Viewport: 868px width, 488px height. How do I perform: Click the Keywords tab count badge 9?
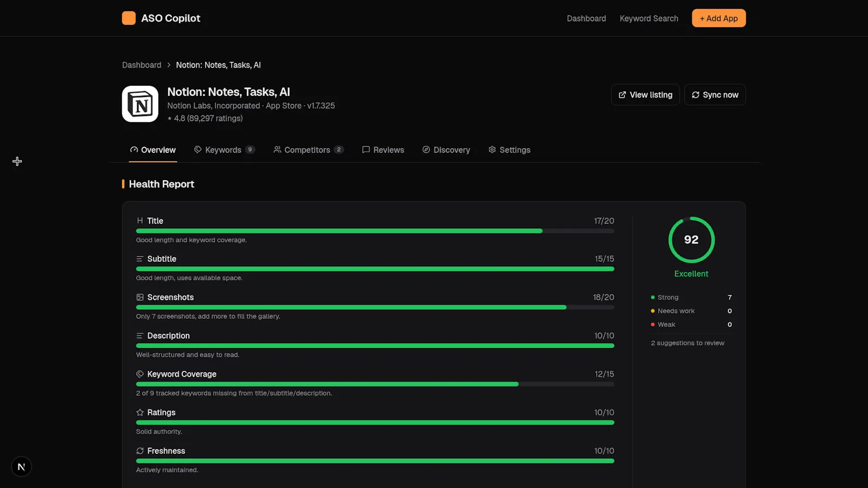[x=250, y=150]
